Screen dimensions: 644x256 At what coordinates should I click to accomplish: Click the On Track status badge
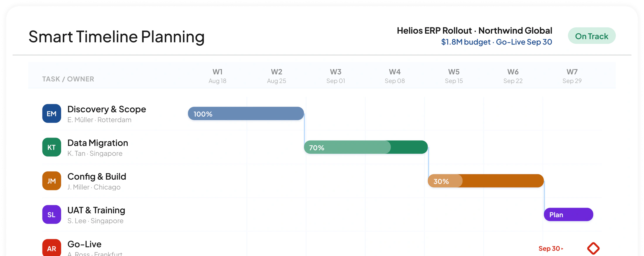click(x=592, y=36)
